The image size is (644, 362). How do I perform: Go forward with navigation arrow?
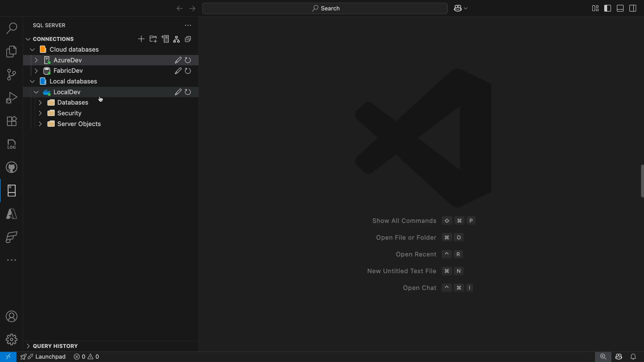pos(192,9)
